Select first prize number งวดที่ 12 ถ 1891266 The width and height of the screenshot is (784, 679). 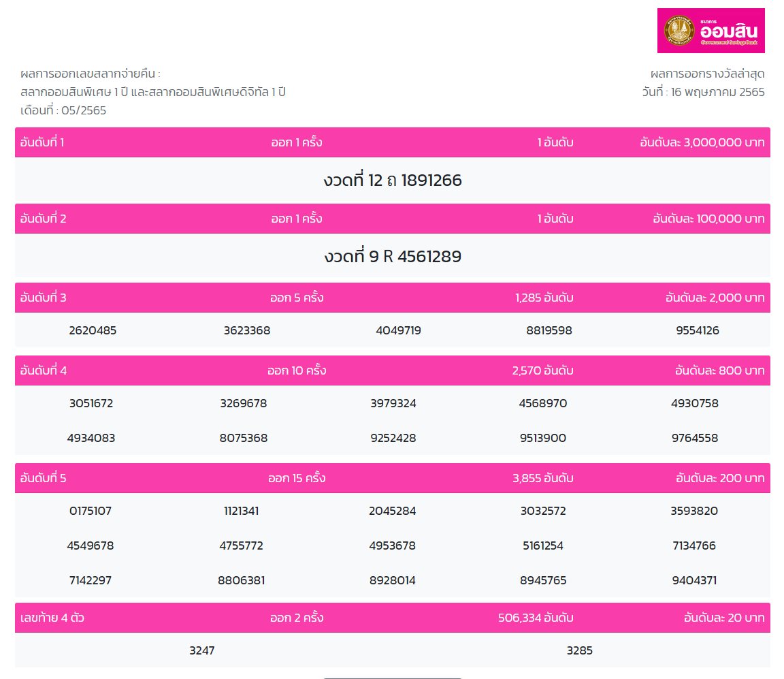pos(393,180)
